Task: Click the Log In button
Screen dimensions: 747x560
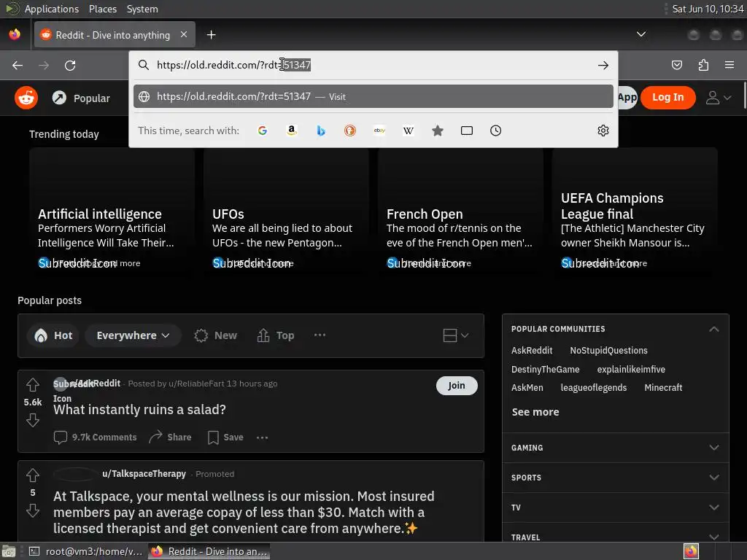Action: [667, 98]
